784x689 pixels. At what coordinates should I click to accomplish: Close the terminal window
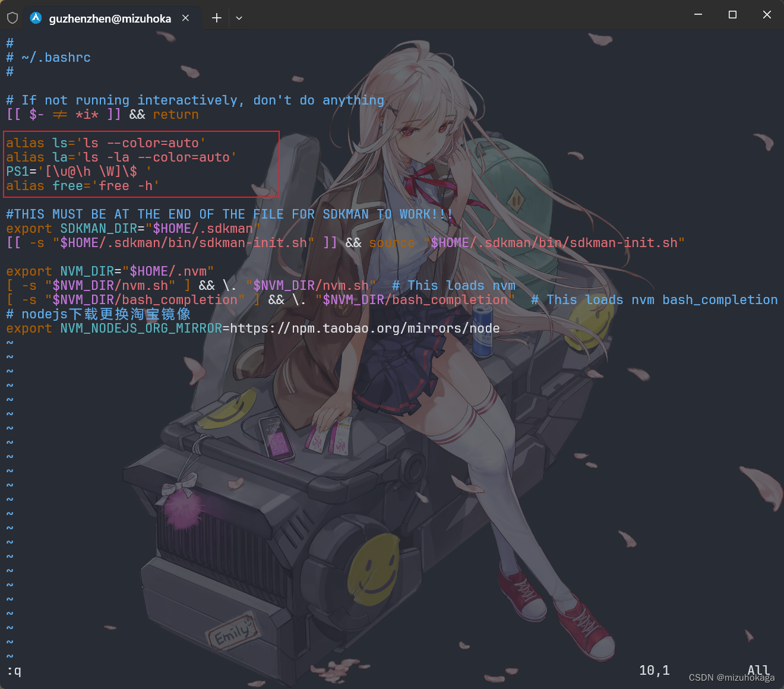coord(767,14)
